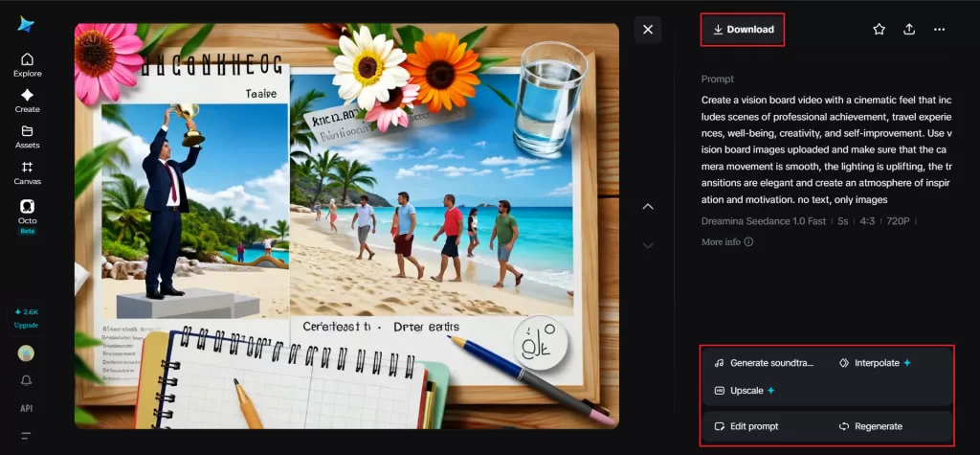The width and height of the screenshot is (980, 455).
Task: Download the generated video
Action: (743, 30)
